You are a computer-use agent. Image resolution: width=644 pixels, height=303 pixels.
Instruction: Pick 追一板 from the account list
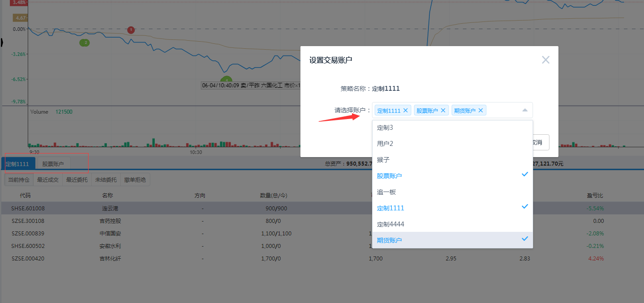(x=453, y=192)
